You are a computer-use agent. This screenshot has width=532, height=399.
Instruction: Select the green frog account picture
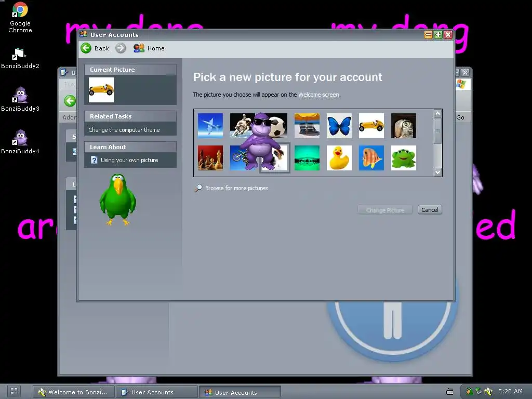pos(403,158)
